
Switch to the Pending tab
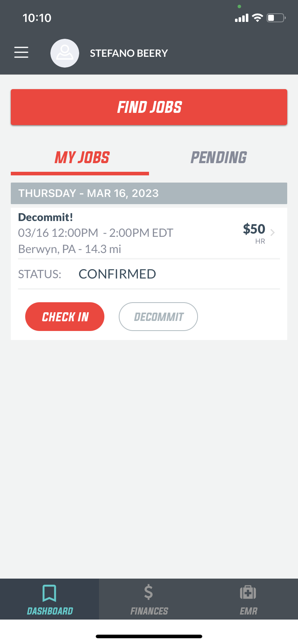coord(218,157)
